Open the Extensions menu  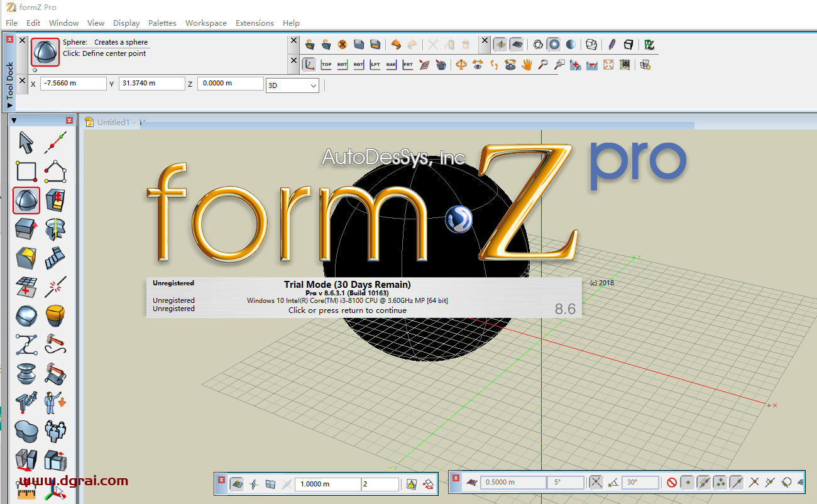[x=255, y=23]
